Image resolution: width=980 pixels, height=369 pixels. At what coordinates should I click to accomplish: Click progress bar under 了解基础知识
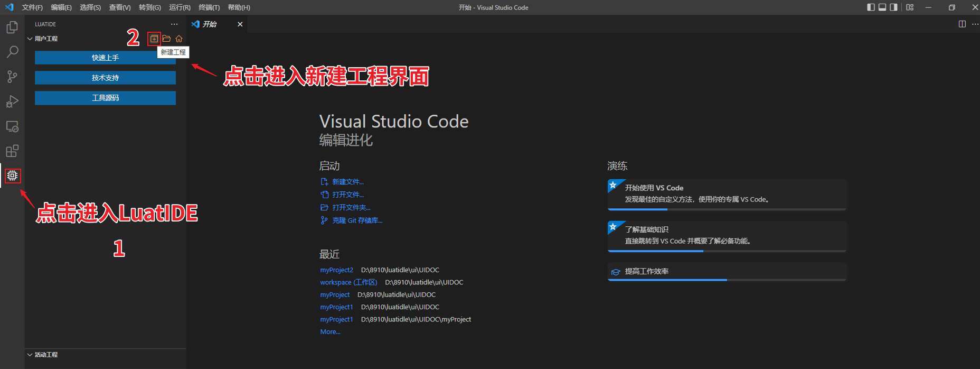coord(727,251)
